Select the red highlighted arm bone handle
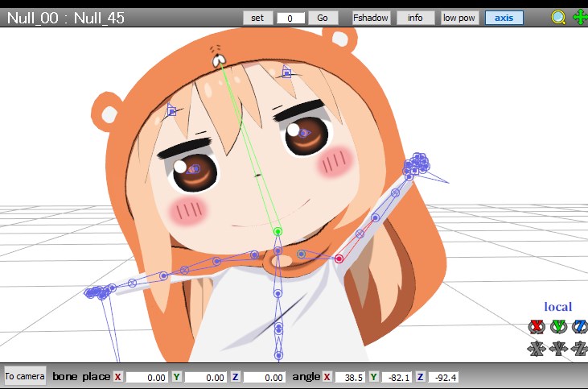The height and width of the screenshot is (389, 588). (x=339, y=259)
